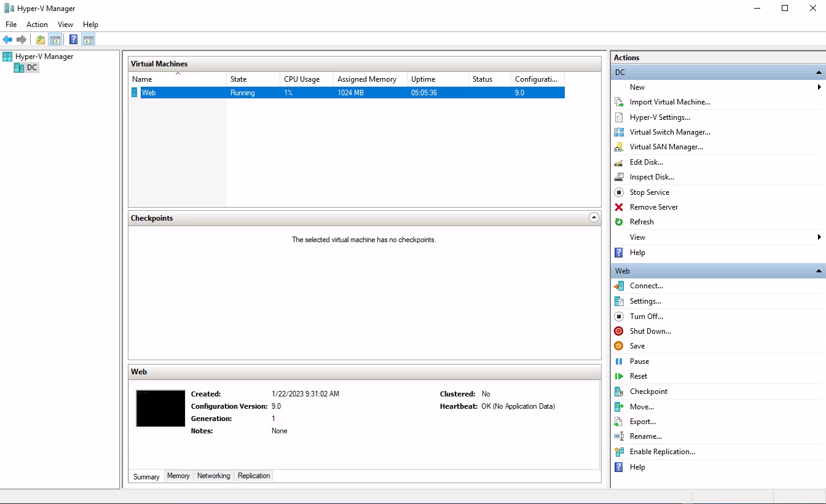
Task: Open the View menu in menu bar
Action: tap(65, 25)
